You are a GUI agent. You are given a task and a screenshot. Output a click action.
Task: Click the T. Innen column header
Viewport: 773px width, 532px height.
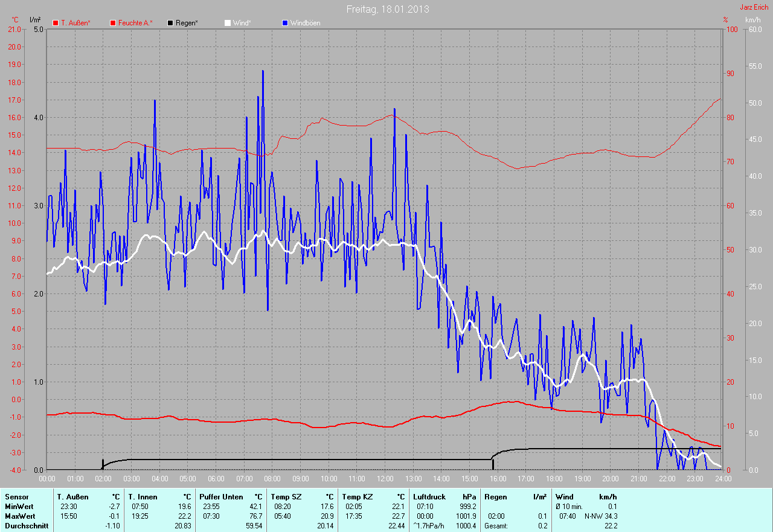click(143, 497)
